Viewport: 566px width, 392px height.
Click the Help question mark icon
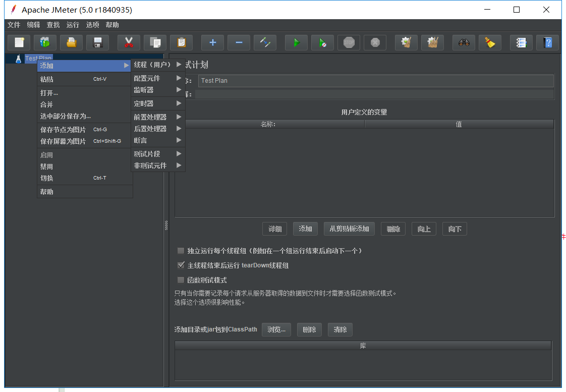pyautogui.click(x=548, y=42)
